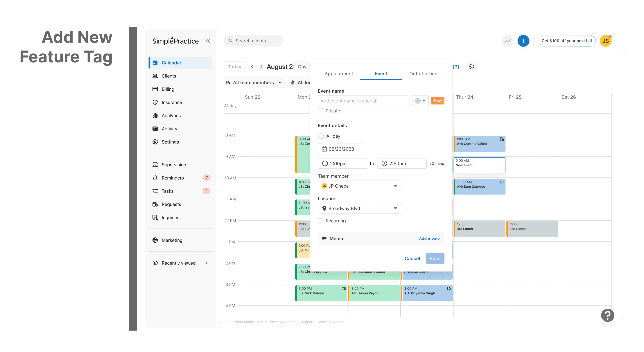
Task: Open the analytics trend line icon
Action: 507,41
